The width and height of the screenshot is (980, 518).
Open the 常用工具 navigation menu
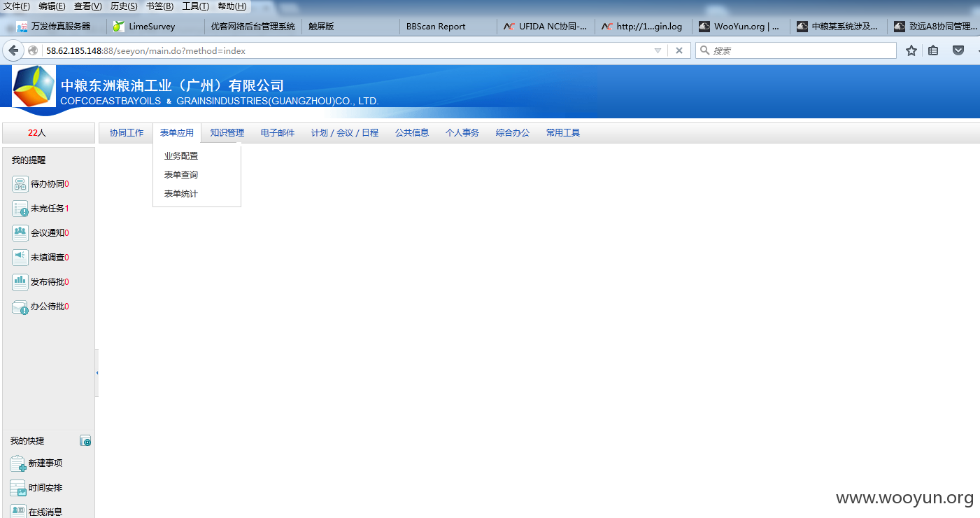(563, 133)
